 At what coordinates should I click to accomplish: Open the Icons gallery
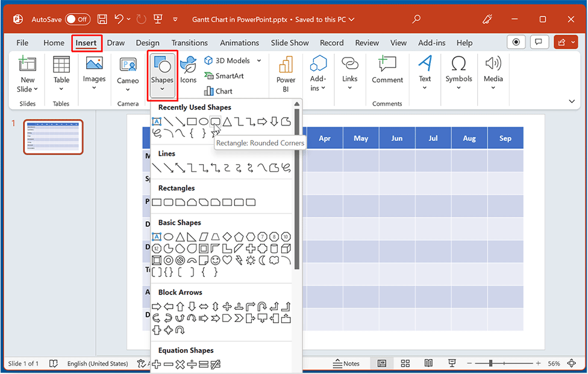pyautogui.click(x=188, y=69)
